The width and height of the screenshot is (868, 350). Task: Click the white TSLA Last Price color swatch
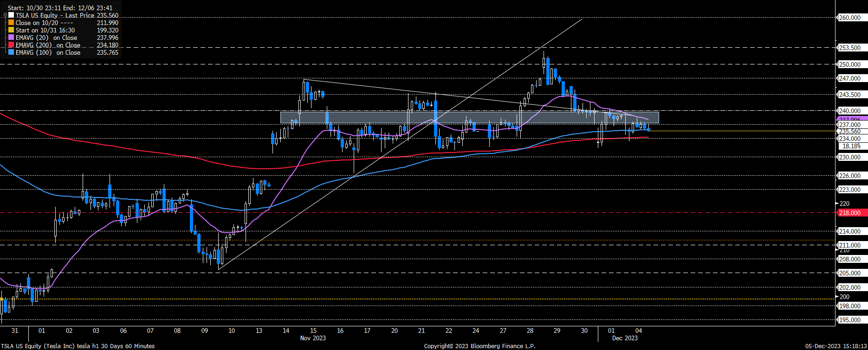coord(11,15)
